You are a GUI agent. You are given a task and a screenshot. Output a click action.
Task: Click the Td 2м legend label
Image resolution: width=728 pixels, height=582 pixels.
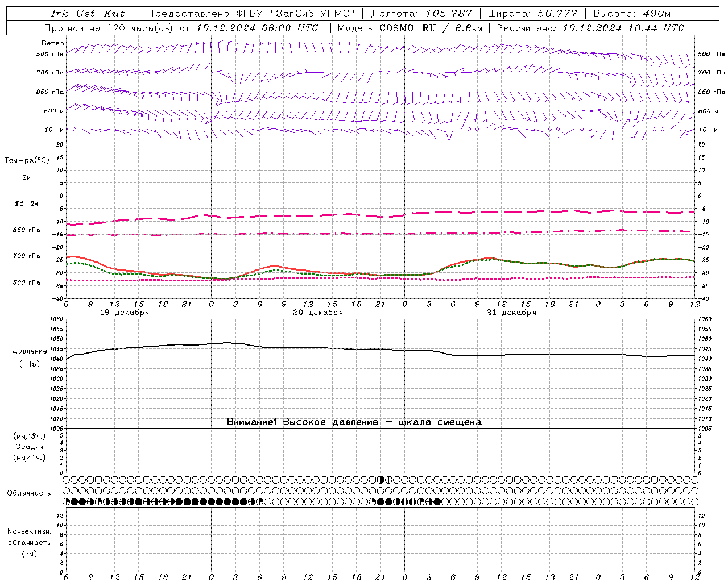pyautogui.click(x=26, y=203)
